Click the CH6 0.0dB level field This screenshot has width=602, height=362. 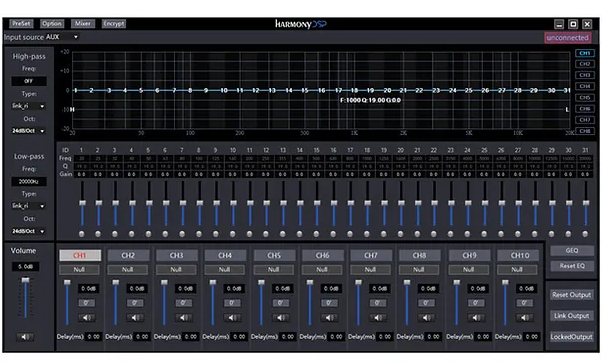tap(331, 288)
